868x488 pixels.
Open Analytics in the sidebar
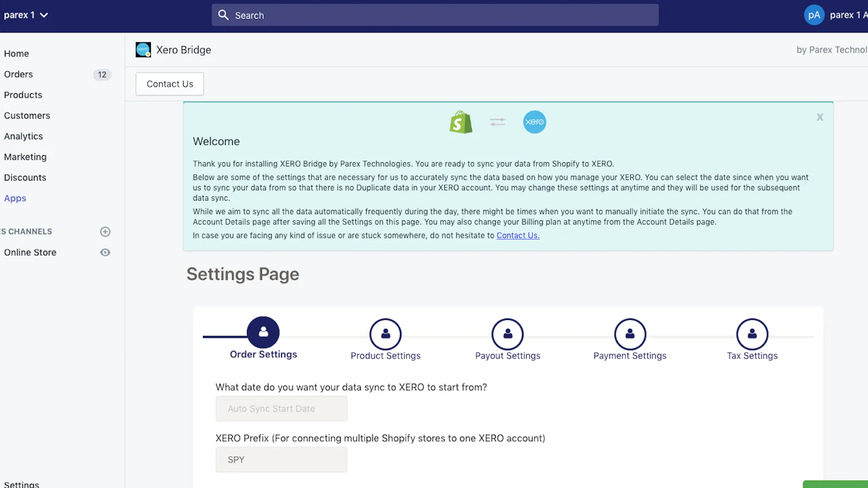(23, 136)
